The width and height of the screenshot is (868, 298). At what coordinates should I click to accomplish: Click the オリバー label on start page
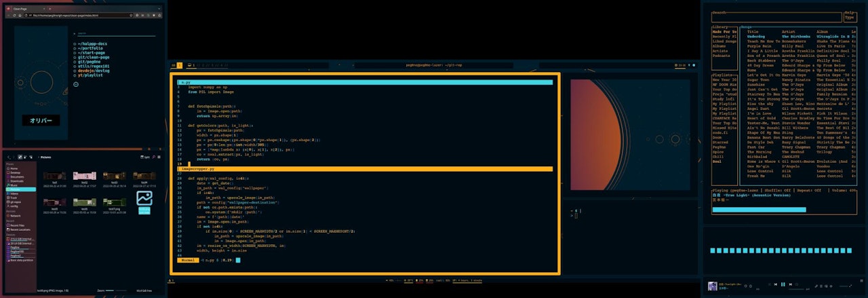(42, 121)
